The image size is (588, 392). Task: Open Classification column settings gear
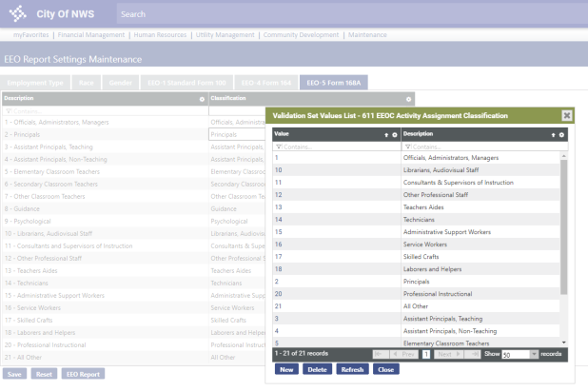[x=409, y=99]
